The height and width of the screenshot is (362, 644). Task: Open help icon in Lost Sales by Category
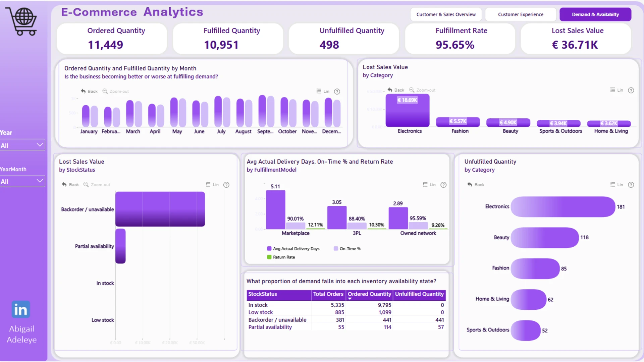point(631,90)
